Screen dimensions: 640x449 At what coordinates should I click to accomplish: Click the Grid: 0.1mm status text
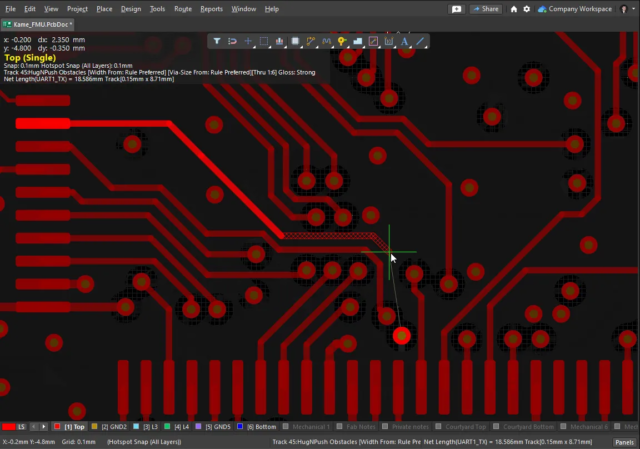pyautogui.click(x=78, y=442)
